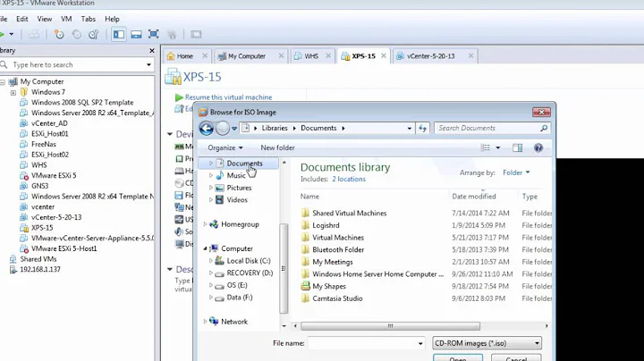Select vCenter_AD in the library
Image resolution: width=644 pixels, height=361 pixels.
49,123
